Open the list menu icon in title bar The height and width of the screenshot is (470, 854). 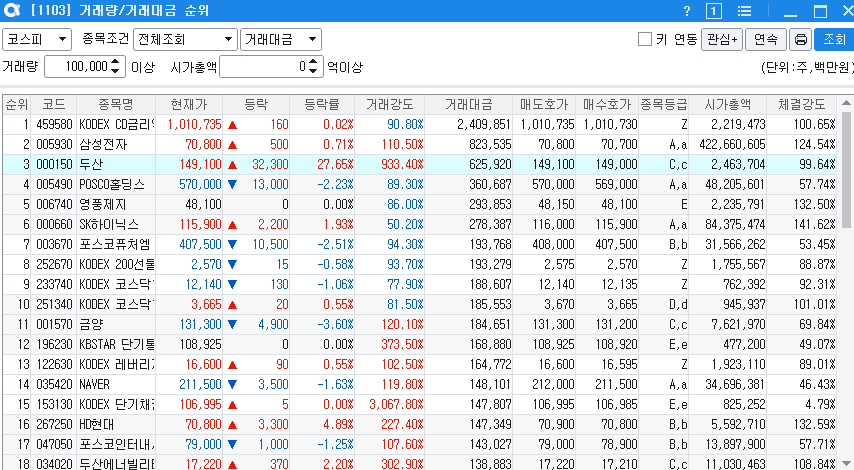[x=745, y=11]
